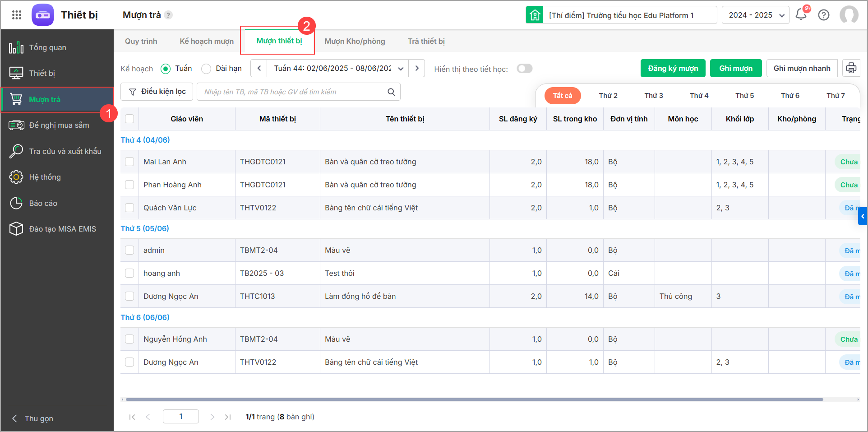Click the Đăng ký mượn button
This screenshot has width=868, height=432.
click(x=673, y=68)
